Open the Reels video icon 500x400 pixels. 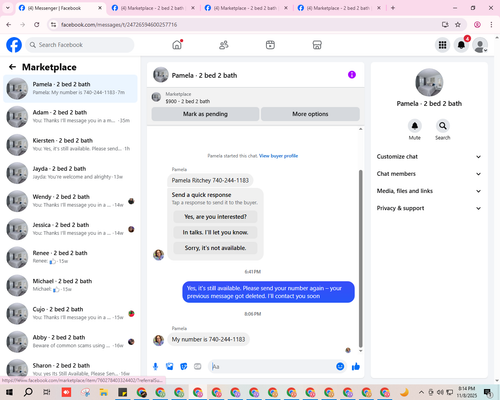pos(270,45)
